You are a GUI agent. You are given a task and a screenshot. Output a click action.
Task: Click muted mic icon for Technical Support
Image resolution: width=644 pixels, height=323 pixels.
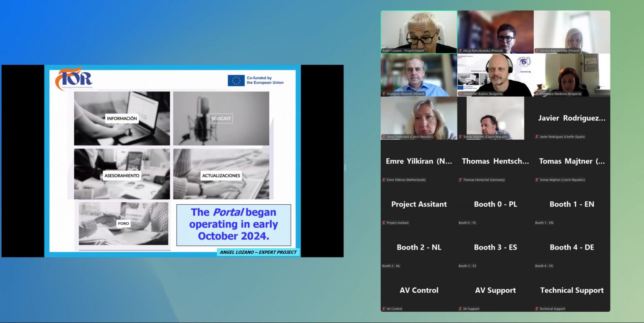click(x=537, y=309)
